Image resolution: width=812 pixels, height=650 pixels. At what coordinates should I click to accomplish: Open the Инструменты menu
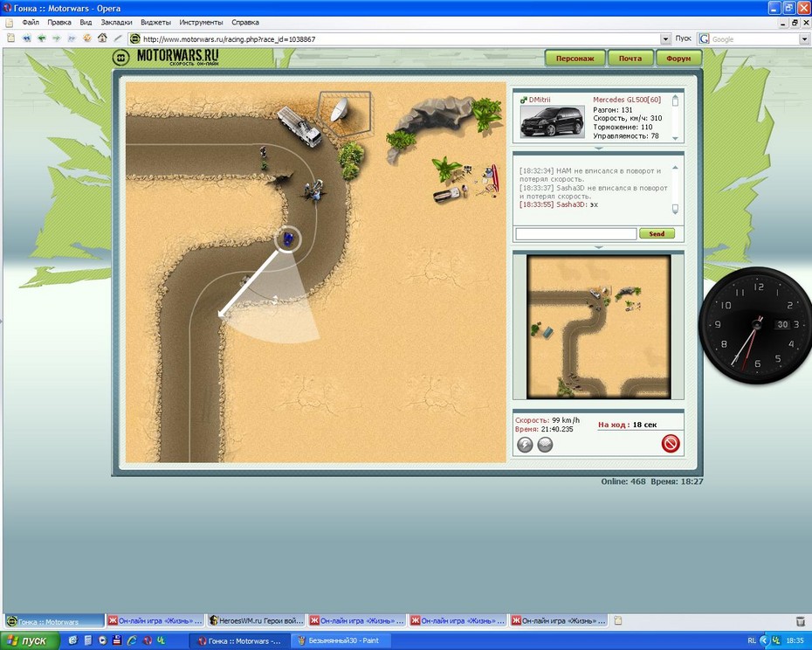[201, 23]
